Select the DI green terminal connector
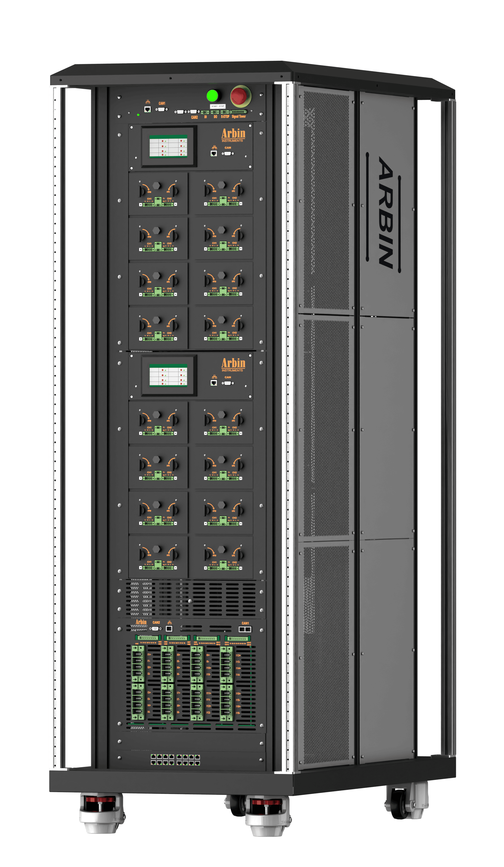The width and height of the screenshot is (504, 867). [x=205, y=112]
